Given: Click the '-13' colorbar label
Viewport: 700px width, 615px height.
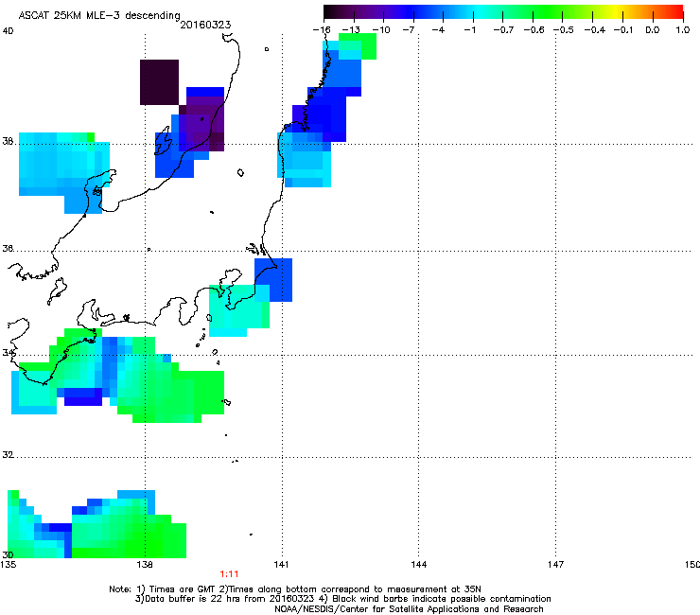Looking at the screenshot, I should pyautogui.click(x=351, y=30).
